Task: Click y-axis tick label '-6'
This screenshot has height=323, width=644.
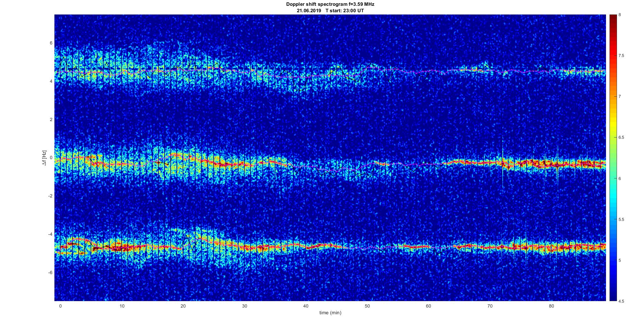Action: (50, 272)
